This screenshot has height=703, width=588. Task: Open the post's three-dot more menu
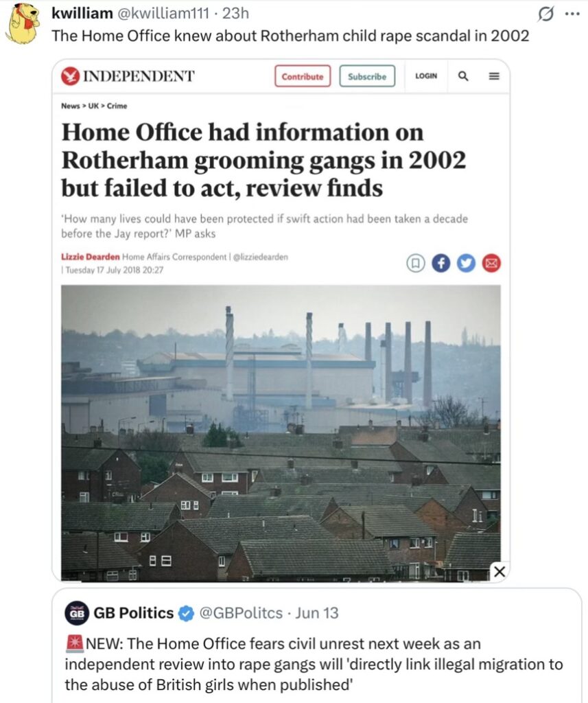[x=572, y=14]
